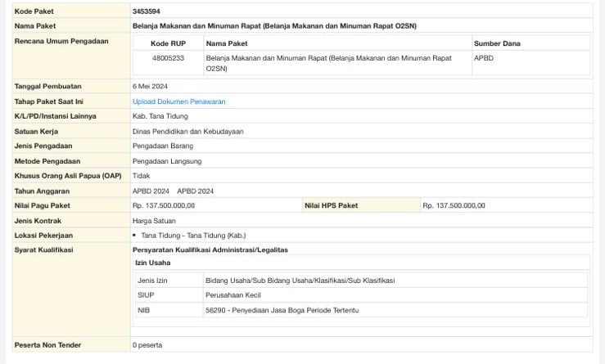This screenshot has height=364, width=605.
Task: Click Dinas Pendidikan dan Kebudayaan work unit
Action: [x=187, y=131]
